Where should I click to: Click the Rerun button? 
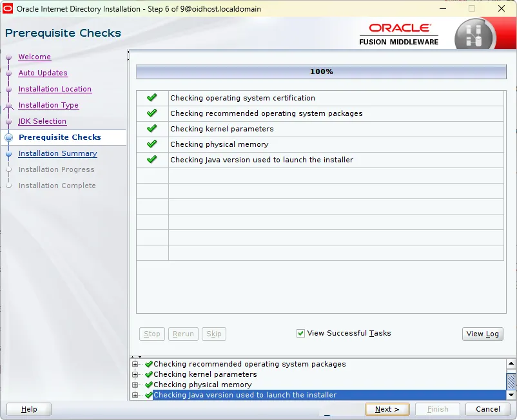tap(183, 334)
